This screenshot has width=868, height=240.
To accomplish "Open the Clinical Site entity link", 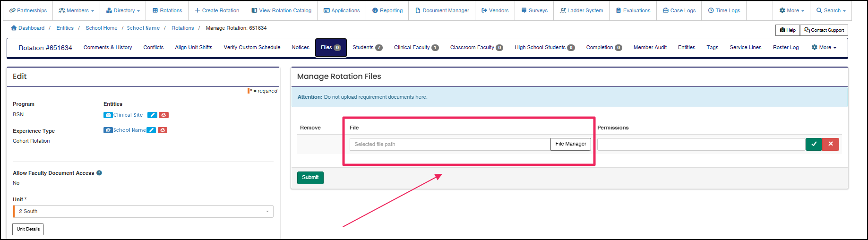I will tap(128, 115).
